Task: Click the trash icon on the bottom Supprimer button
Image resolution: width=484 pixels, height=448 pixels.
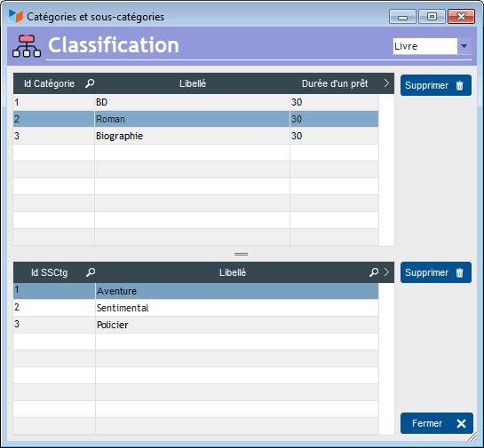Action: [x=460, y=272]
